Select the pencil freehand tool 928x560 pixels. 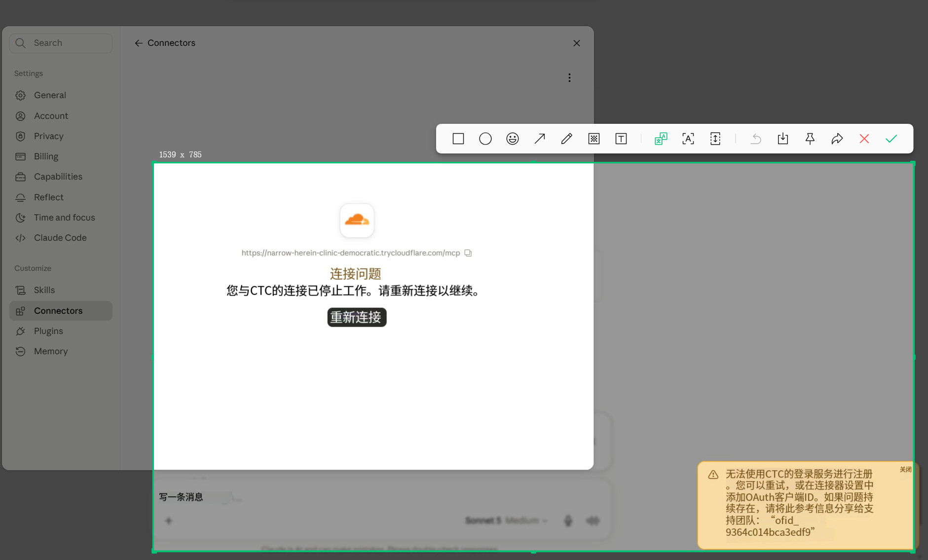click(x=567, y=139)
